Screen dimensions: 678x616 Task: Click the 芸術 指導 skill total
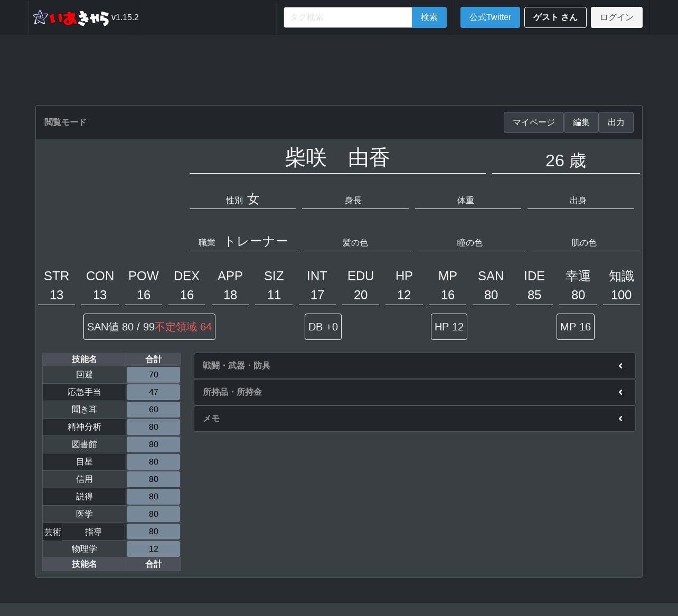[154, 532]
